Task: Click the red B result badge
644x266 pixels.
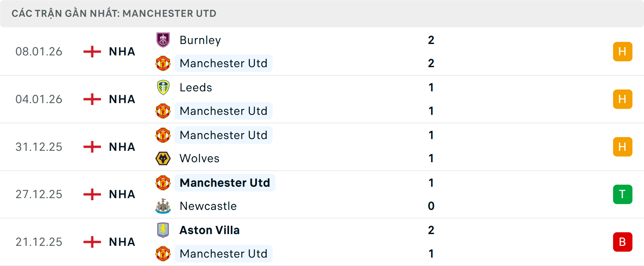Action: coord(622,242)
